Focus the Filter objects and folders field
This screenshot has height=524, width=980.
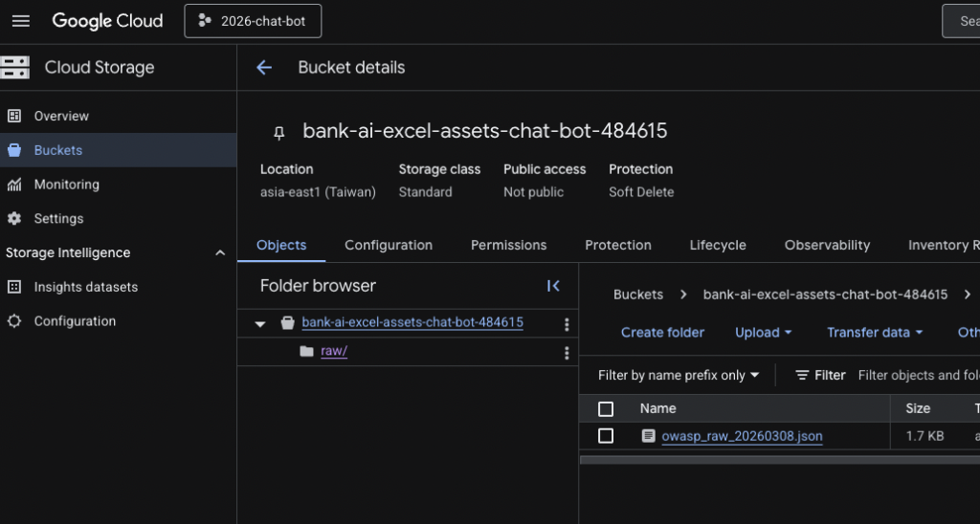[918, 376]
